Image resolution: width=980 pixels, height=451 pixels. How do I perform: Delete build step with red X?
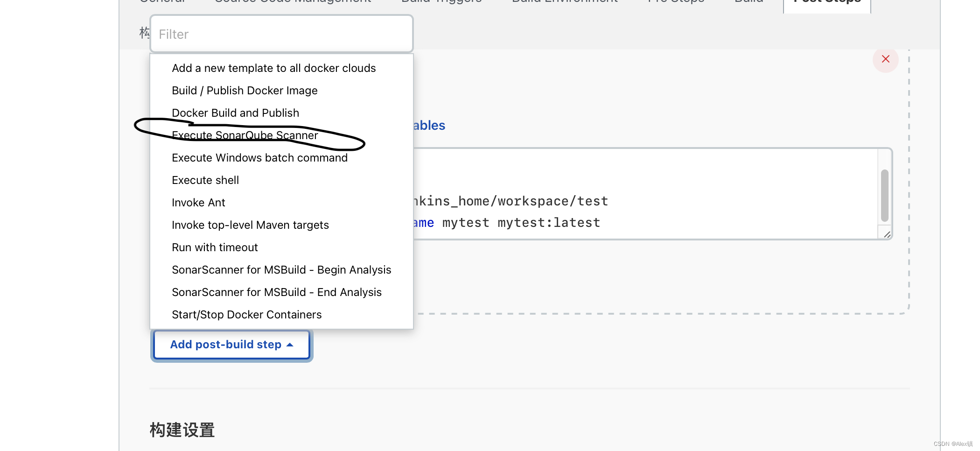[x=885, y=59]
